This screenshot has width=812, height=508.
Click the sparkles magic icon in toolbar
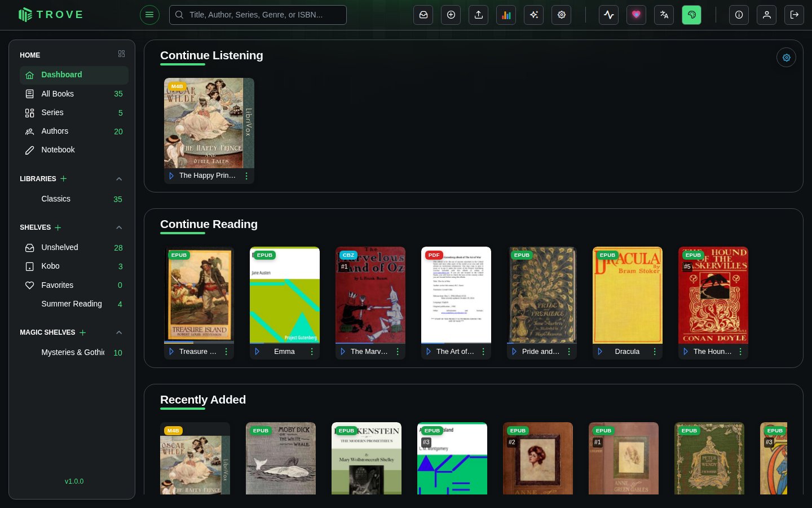coord(533,15)
